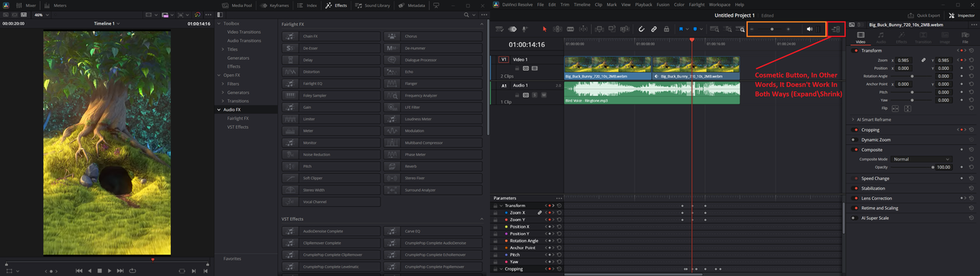Screen dimensions: 980x276
Task: Expand the Titles tree item
Action: (222, 49)
